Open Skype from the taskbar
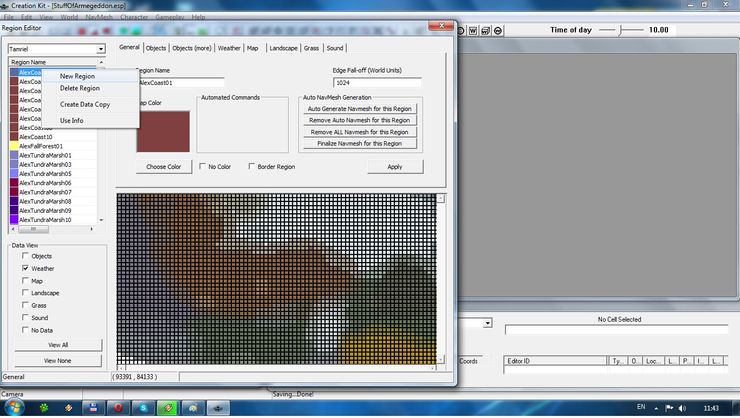Screen dimensions: 740x418 tap(144, 408)
